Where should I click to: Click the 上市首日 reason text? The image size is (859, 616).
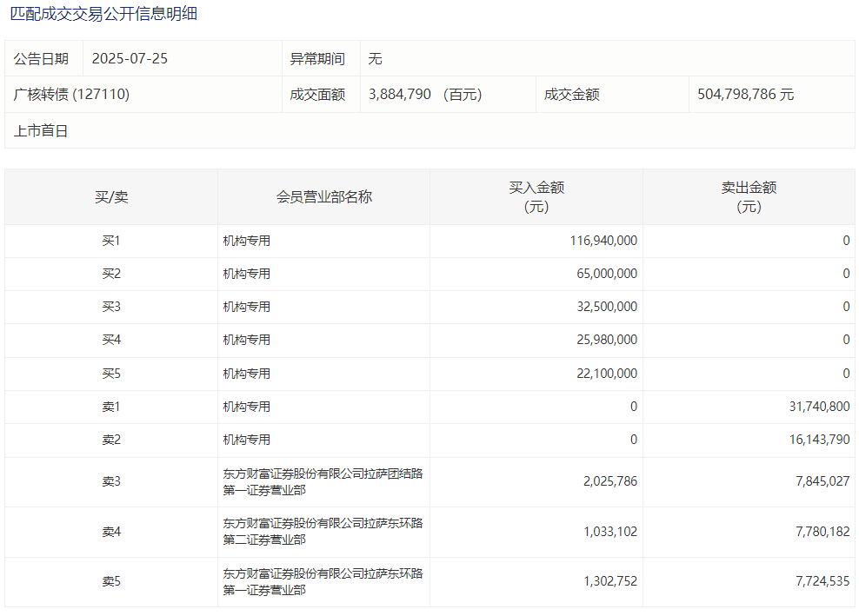point(41,131)
